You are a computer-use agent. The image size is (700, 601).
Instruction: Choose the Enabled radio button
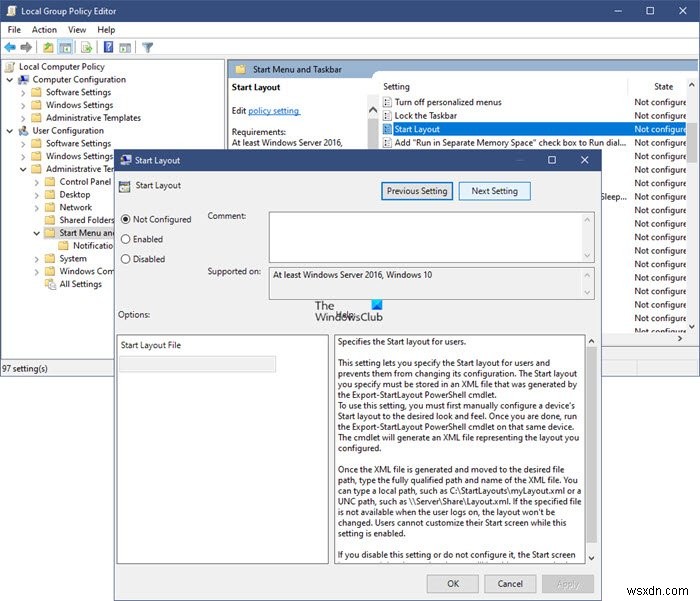pos(125,239)
